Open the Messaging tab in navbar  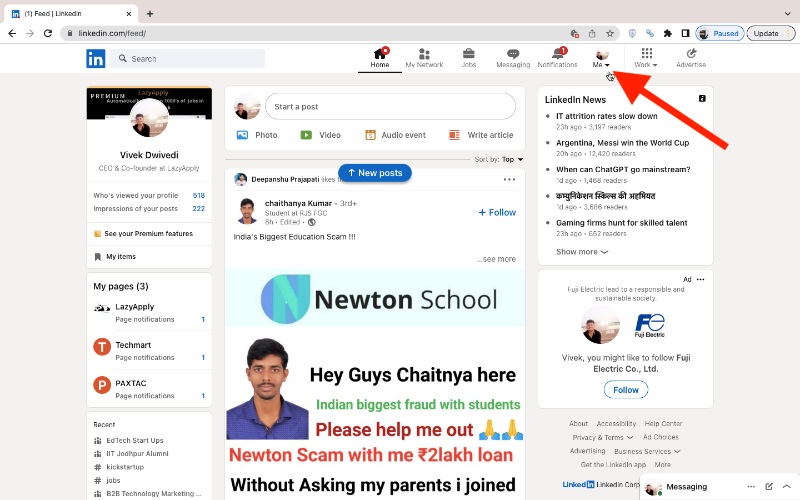point(513,58)
